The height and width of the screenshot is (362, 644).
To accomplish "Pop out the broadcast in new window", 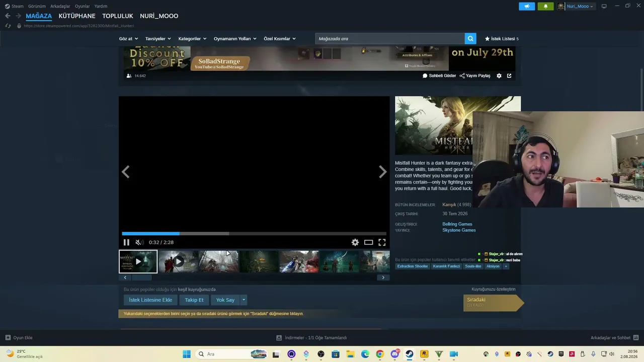I will 509,76.
